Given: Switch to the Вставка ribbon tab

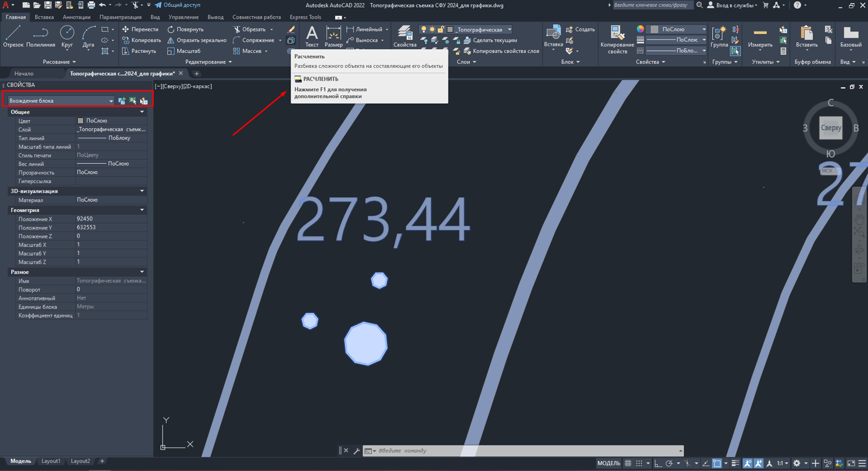Looking at the screenshot, I should 44,17.
